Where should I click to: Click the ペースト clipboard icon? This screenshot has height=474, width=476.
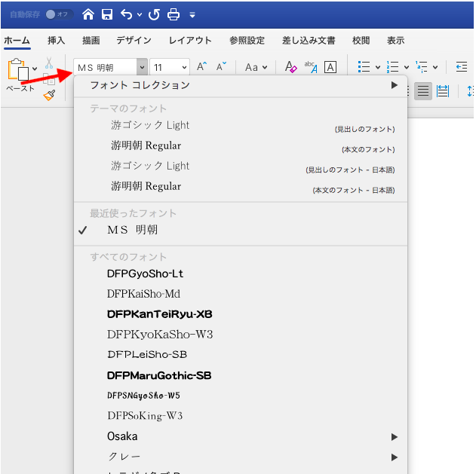coord(18,69)
